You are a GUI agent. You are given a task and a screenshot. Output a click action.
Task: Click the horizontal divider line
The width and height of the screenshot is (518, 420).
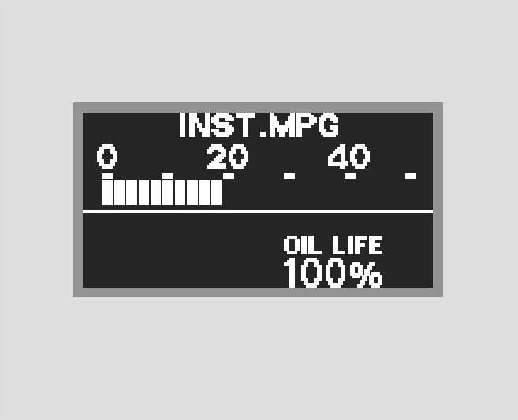click(258, 211)
